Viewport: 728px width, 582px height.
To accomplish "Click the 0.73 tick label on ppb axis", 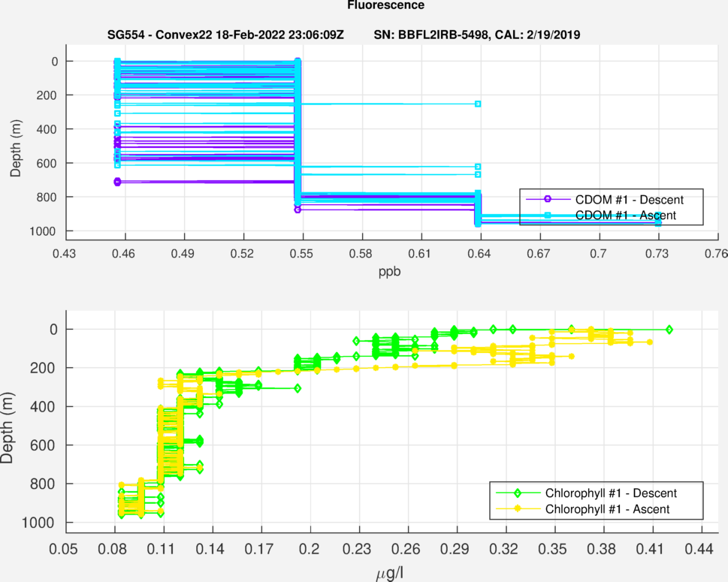I will pyautogui.click(x=658, y=255).
